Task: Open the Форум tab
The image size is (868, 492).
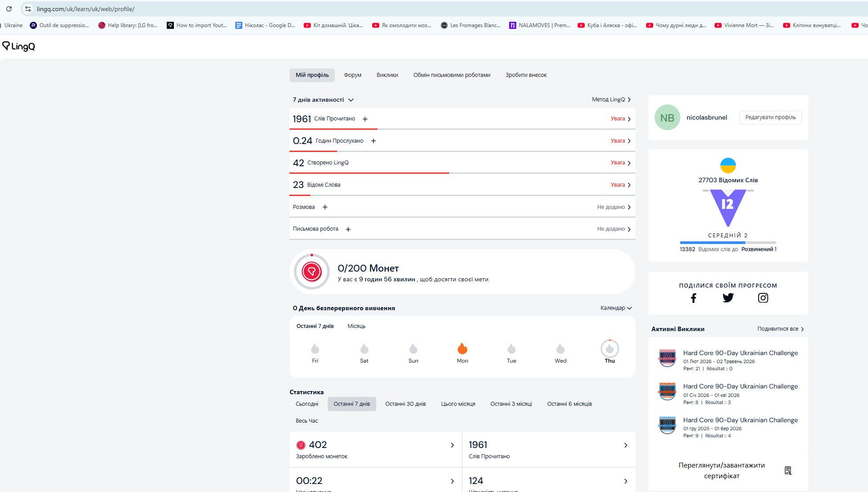Action: coord(353,75)
